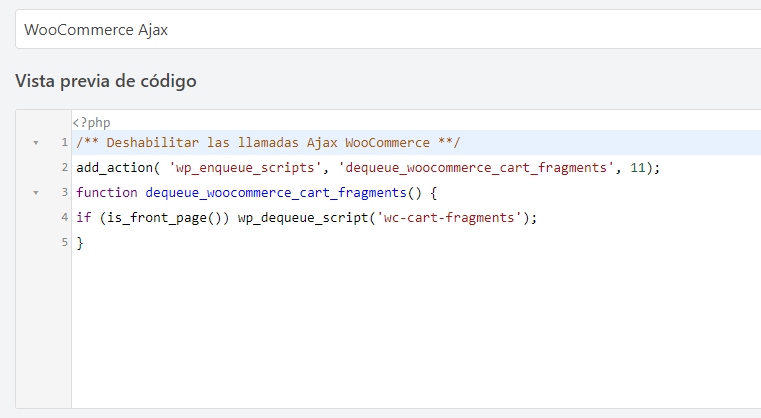
Task: Click the closing brace on line 5
Action: tap(80, 243)
